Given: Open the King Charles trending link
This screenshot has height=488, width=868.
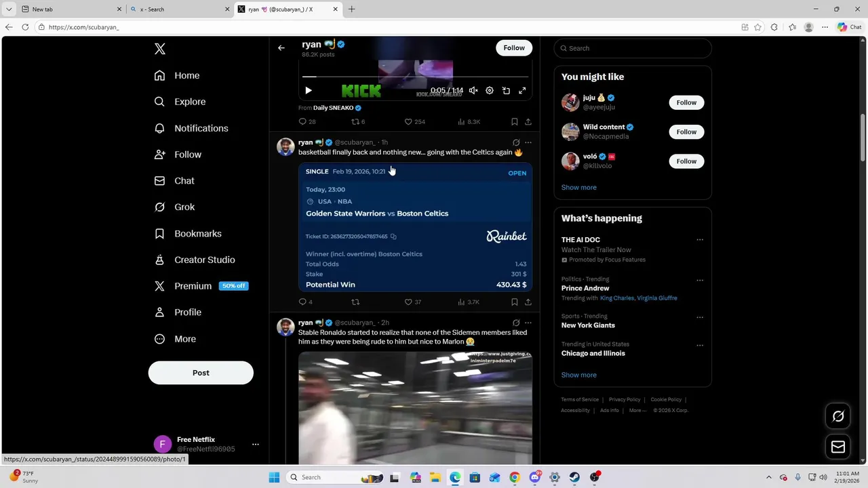Looking at the screenshot, I should [617, 298].
